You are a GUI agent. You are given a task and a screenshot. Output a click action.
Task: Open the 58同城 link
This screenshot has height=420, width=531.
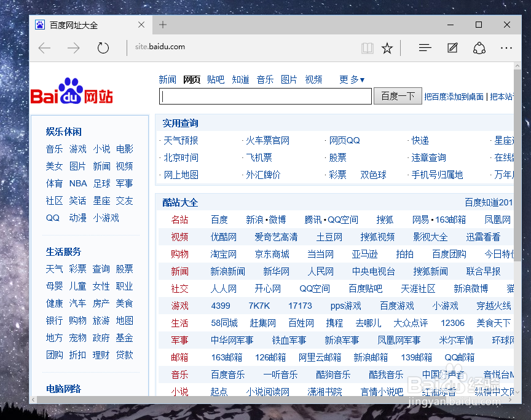coord(224,323)
